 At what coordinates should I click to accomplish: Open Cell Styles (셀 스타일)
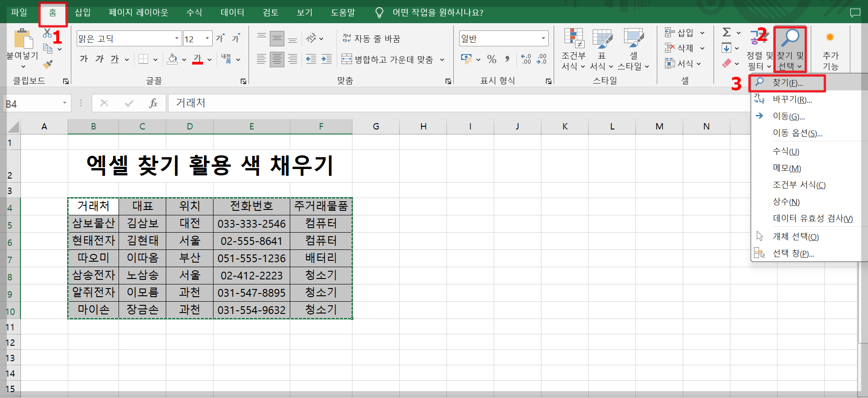634,49
